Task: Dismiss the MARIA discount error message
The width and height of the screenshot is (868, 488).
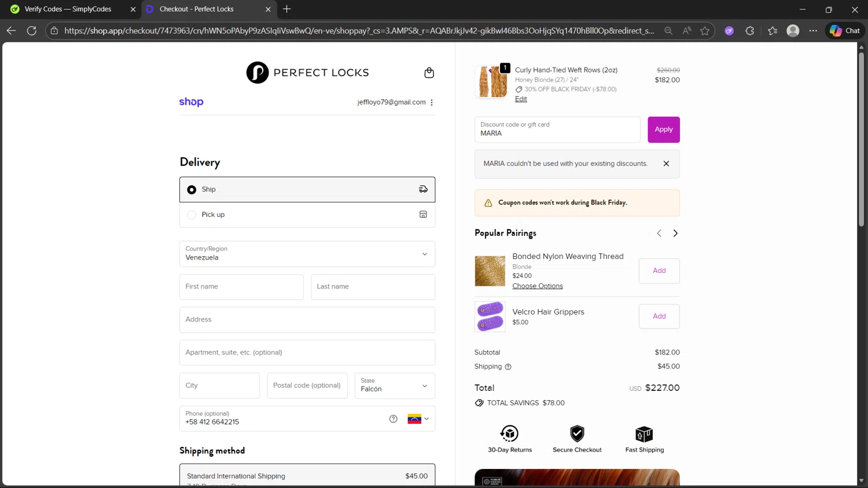Action: pyautogui.click(x=666, y=164)
